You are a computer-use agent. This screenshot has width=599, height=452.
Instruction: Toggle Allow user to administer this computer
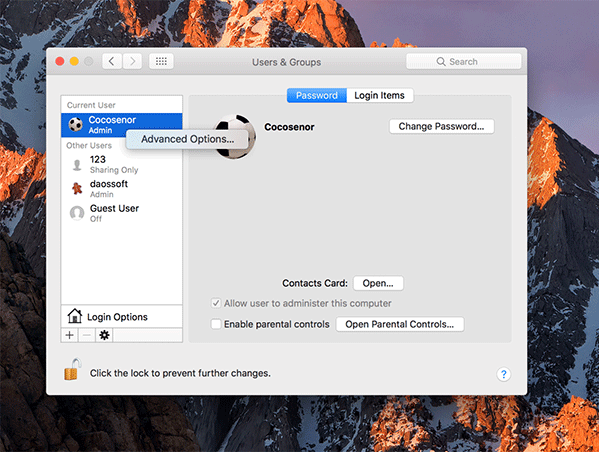(x=216, y=303)
